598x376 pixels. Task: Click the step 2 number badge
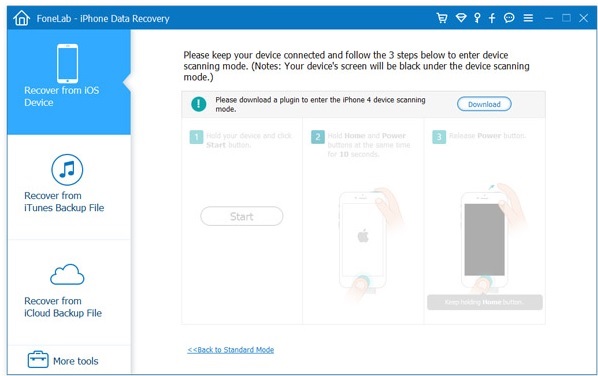click(318, 137)
